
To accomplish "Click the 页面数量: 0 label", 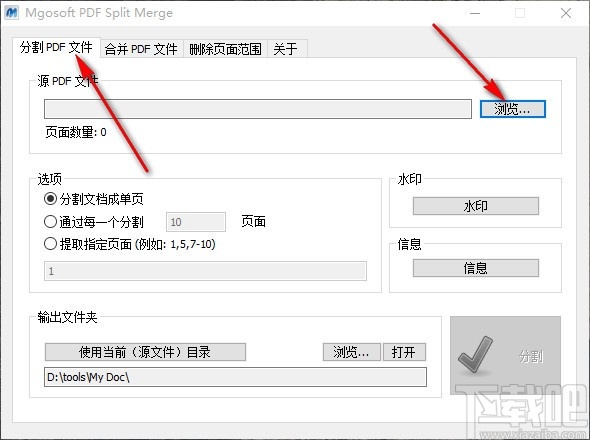I will [76, 132].
